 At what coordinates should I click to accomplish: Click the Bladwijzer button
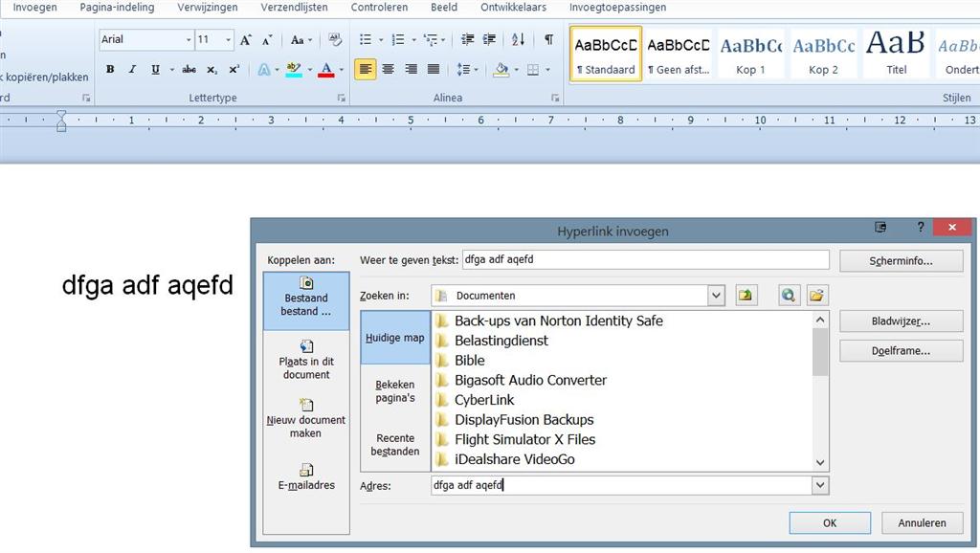(901, 321)
